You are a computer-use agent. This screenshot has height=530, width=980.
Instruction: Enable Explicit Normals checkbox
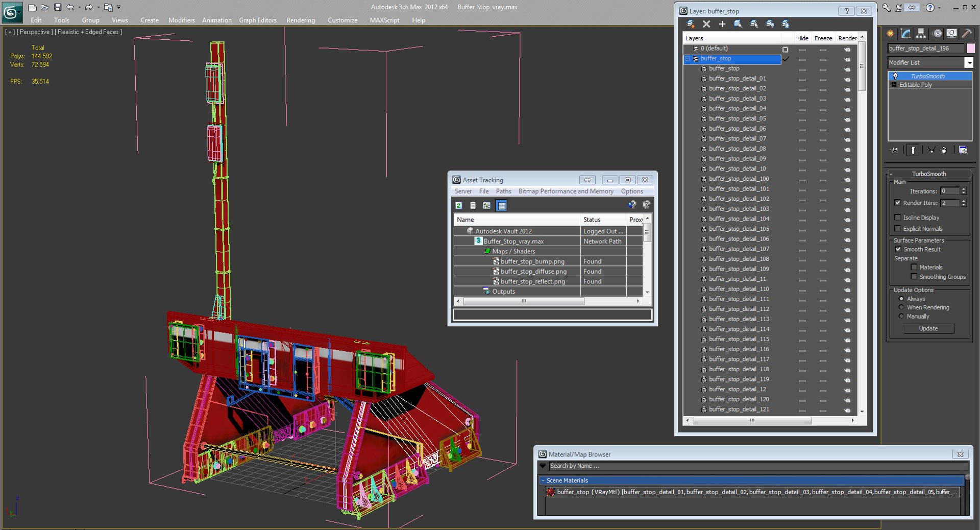pyautogui.click(x=898, y=229)
